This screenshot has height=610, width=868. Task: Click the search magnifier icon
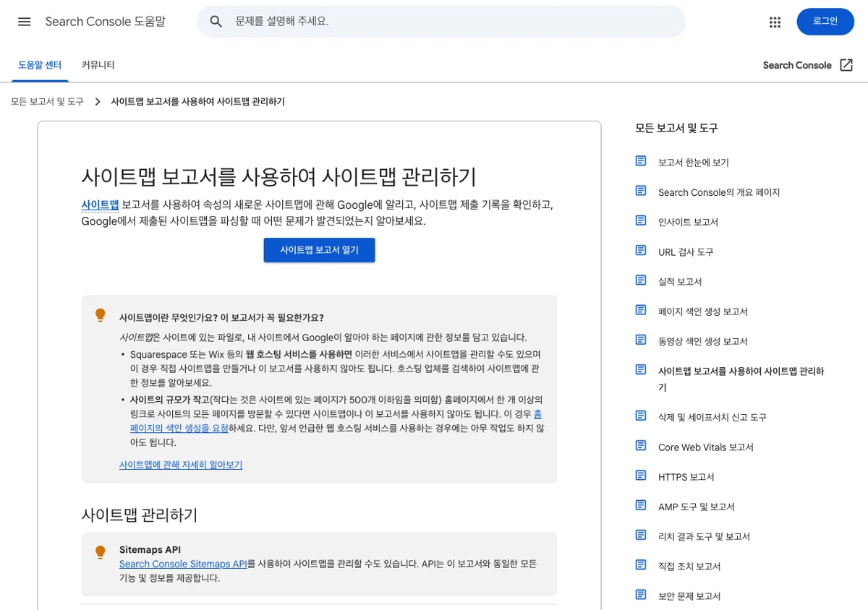pyautogui.click(x=216, y=22)
